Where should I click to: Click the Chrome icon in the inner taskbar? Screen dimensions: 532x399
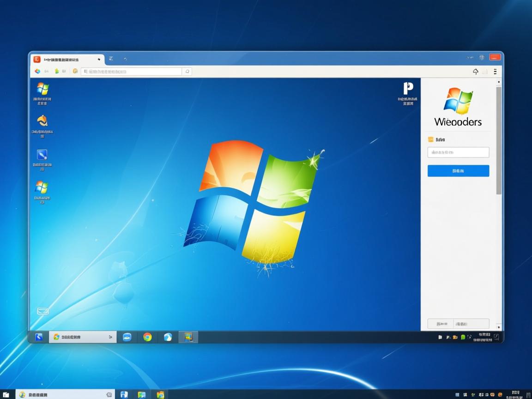point(147,337)
